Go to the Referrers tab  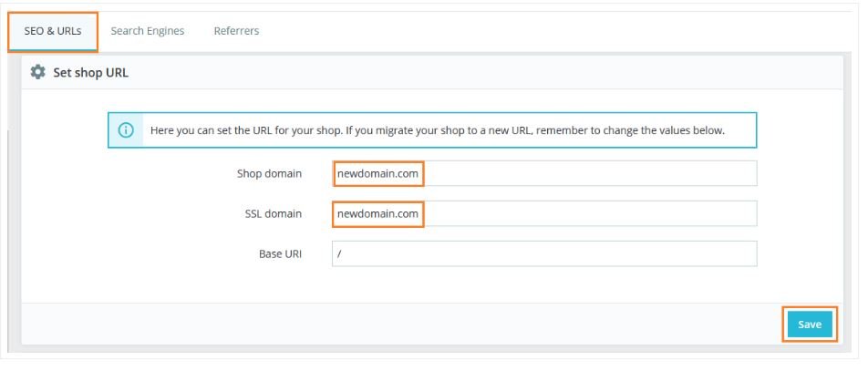pos(236,31)
